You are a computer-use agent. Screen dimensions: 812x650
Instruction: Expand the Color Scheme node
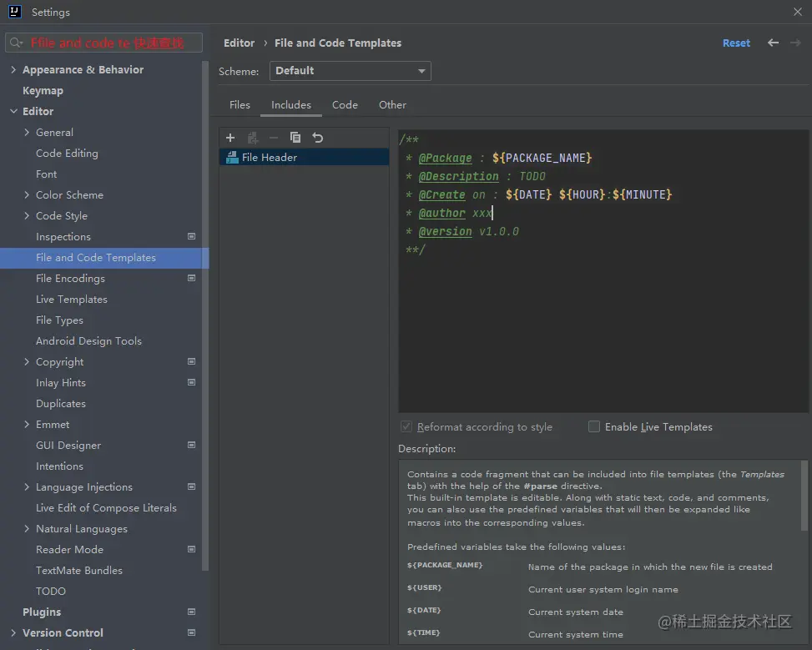(x=27, y=194)
